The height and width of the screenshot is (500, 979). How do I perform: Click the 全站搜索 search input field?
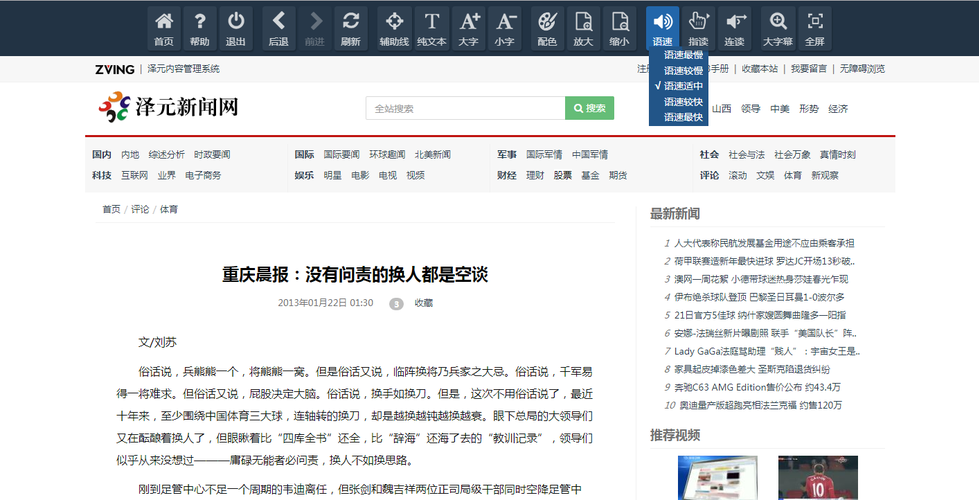click(465, 108)
